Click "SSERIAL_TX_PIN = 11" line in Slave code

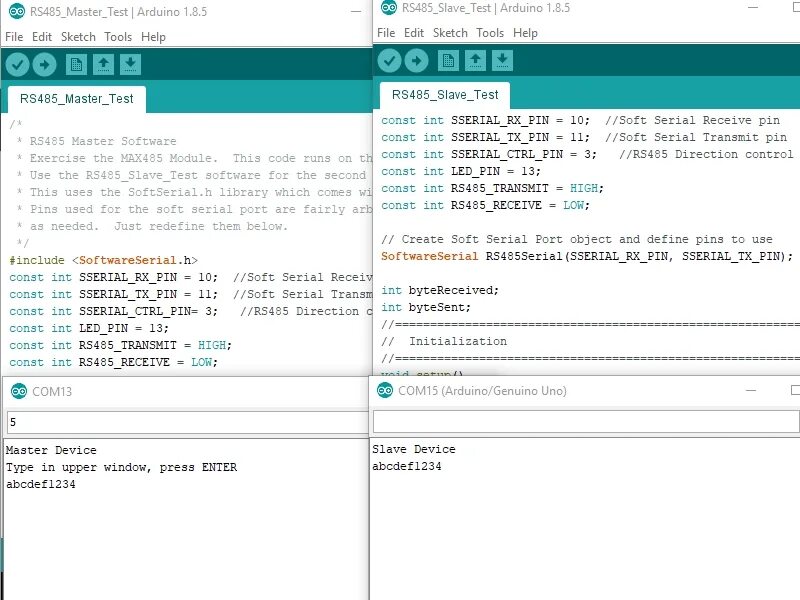(584, 137)
